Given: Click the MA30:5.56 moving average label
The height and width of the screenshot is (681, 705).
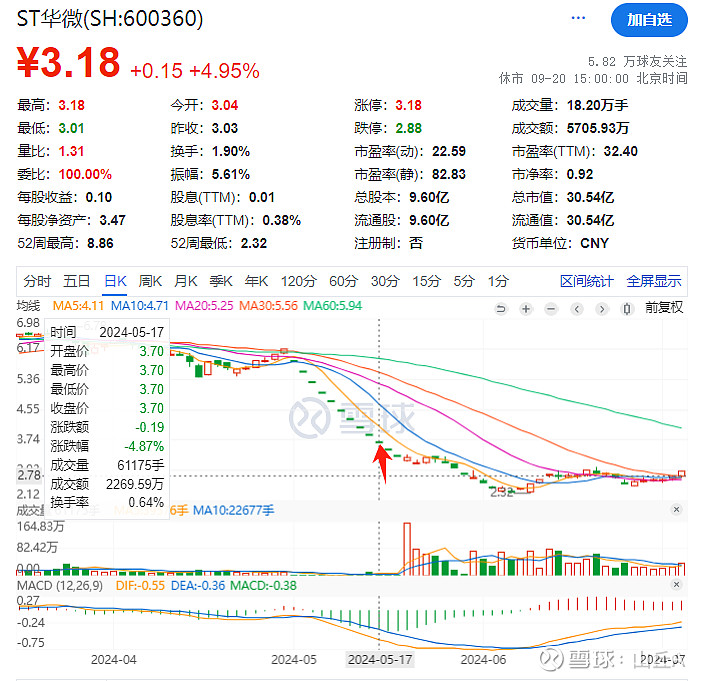Looking at the screenshot, I should pos(268,306).
